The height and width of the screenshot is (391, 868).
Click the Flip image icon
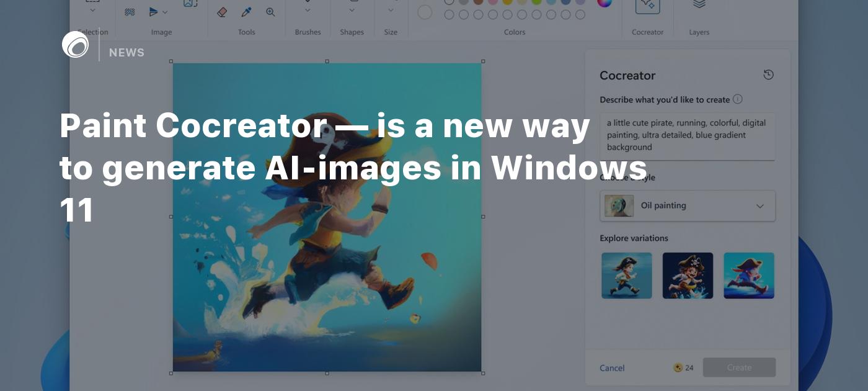coord(153,12)
